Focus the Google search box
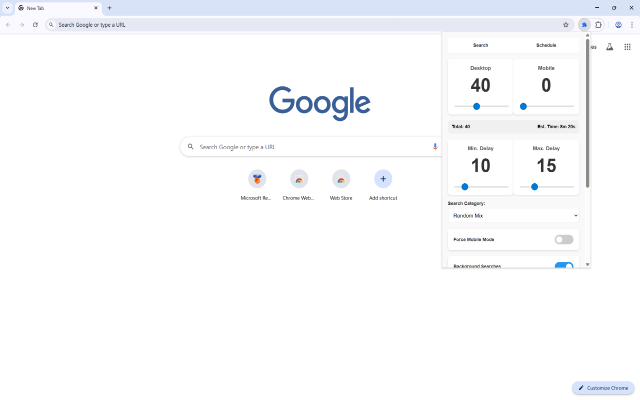 pyautogui.click(x=310, y=147)
